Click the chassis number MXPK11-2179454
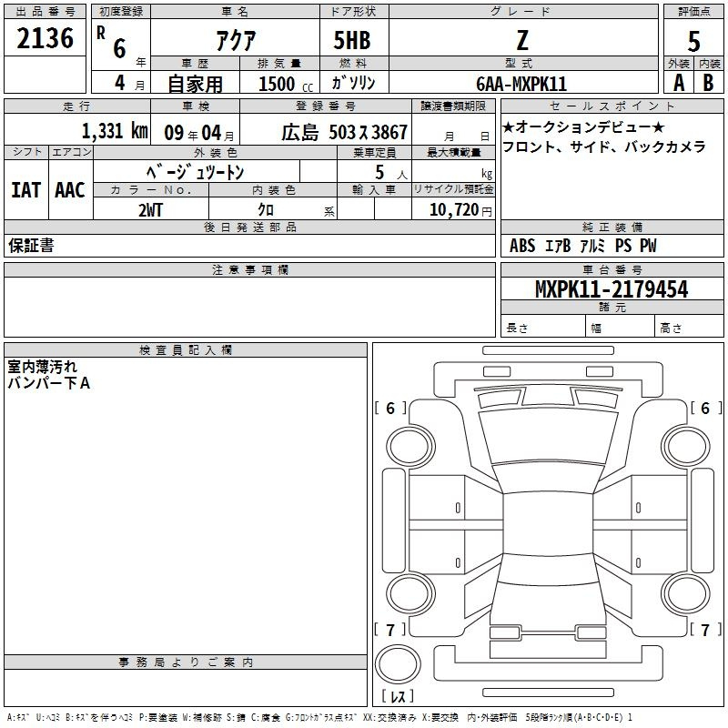The height and width of the screenshot is (728, 728). click(x=612, y=289)
